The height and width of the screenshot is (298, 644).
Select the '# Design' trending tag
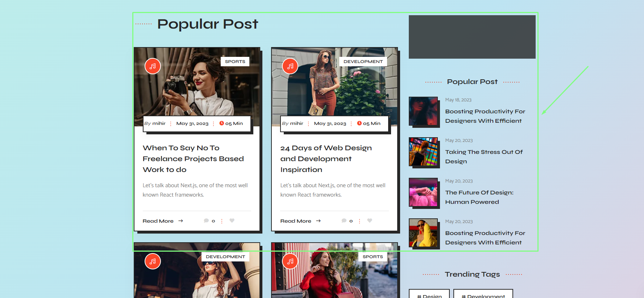point(429,294)
